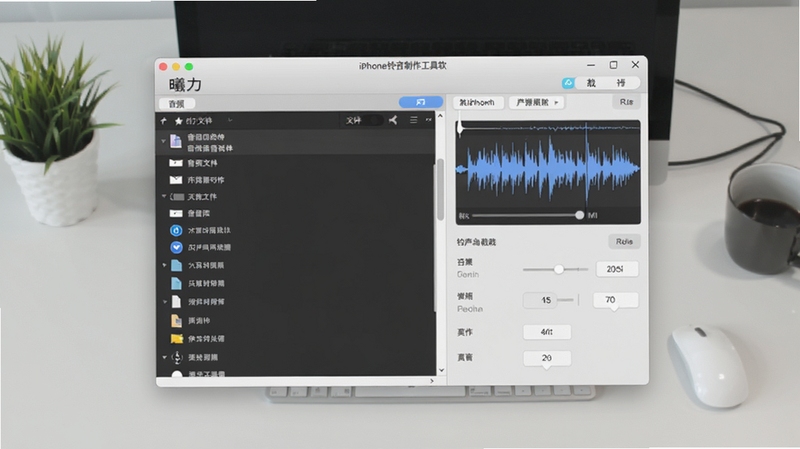Collapse the white document tree group

[164, 302]
